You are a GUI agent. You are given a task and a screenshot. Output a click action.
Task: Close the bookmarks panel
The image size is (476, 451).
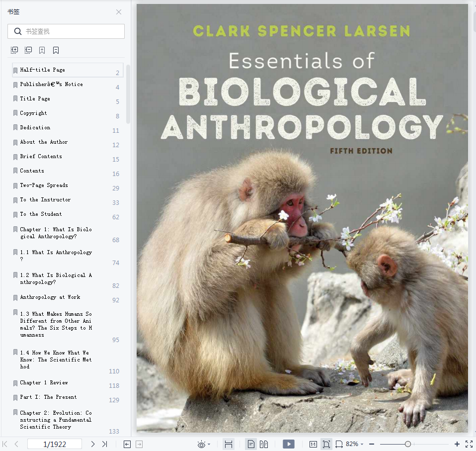coord(119,12)
